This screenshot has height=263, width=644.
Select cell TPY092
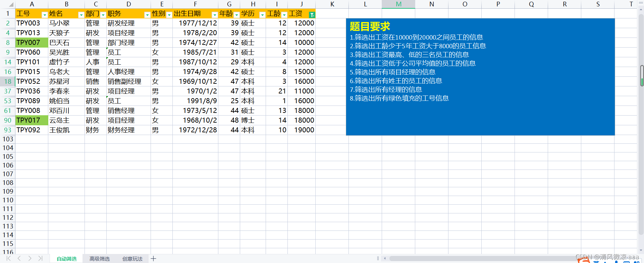(32, 130)
